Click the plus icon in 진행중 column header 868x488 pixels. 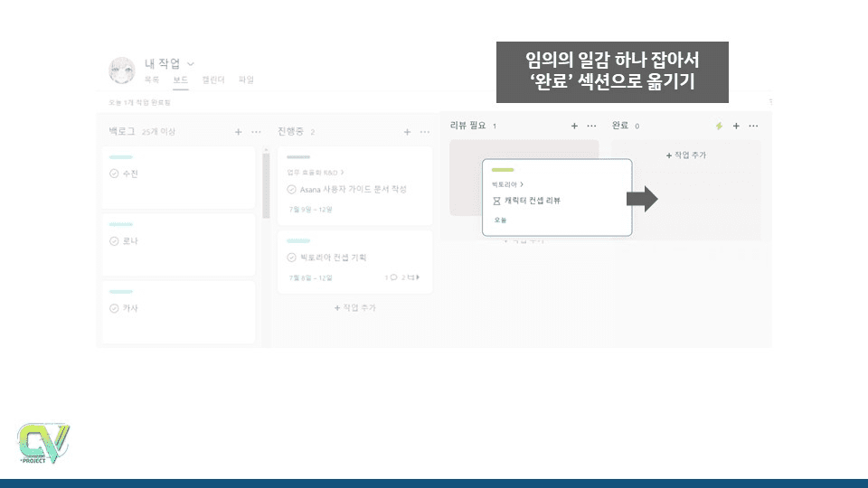coord(407,132)
